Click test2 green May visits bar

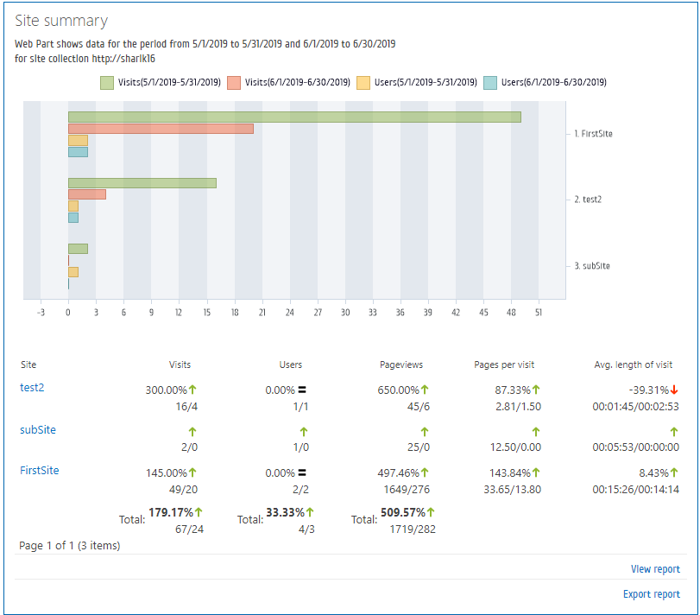click(142, 183)
